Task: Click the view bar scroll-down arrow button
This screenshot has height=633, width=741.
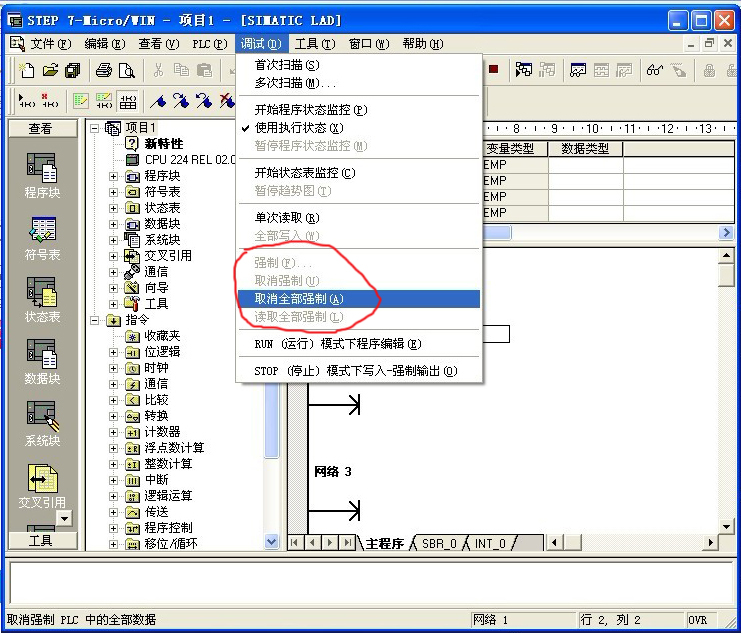Action: 64,518
